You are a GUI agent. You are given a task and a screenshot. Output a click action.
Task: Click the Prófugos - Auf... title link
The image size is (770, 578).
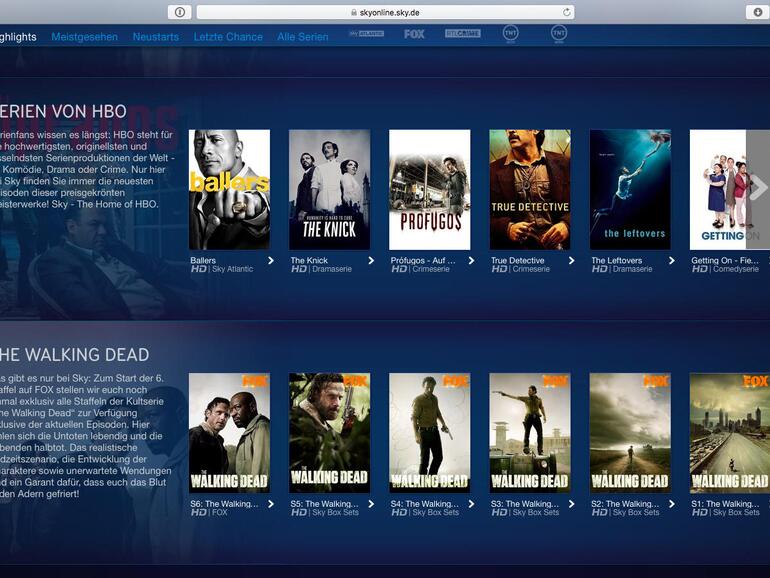423,260
